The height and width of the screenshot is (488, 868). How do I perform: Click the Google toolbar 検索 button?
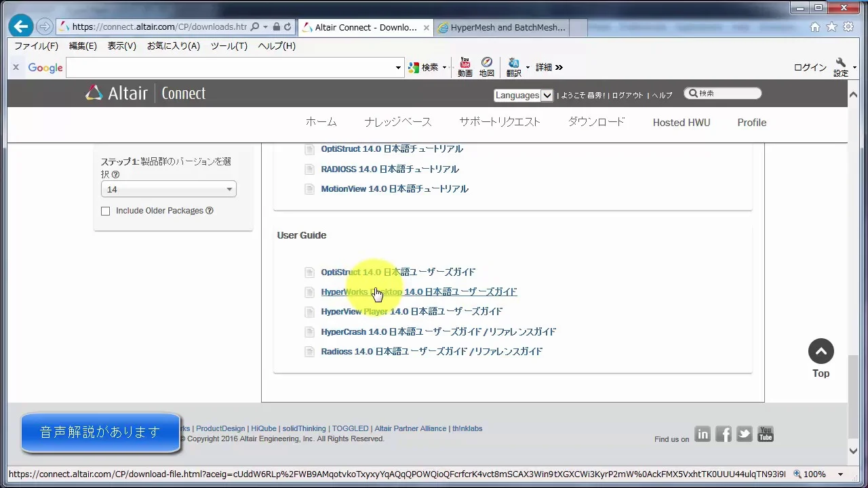(x=424, y=67)
